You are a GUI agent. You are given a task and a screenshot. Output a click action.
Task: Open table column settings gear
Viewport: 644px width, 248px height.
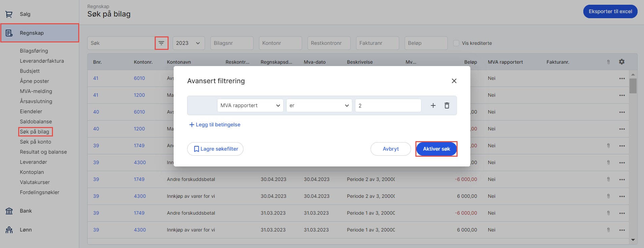622,62
